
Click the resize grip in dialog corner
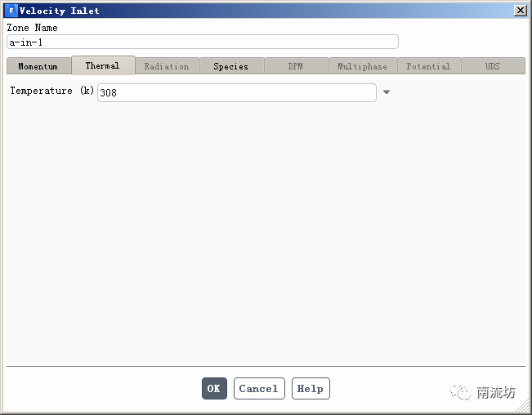tap(522, 406)
